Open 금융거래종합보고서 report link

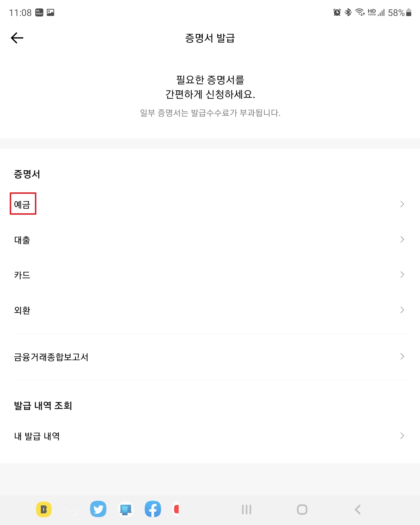[51, 357]
